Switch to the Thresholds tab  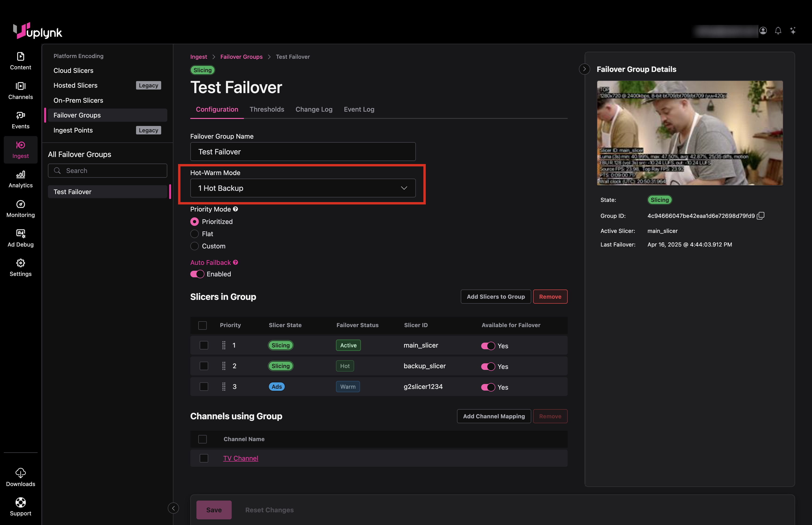coord(267,110)
